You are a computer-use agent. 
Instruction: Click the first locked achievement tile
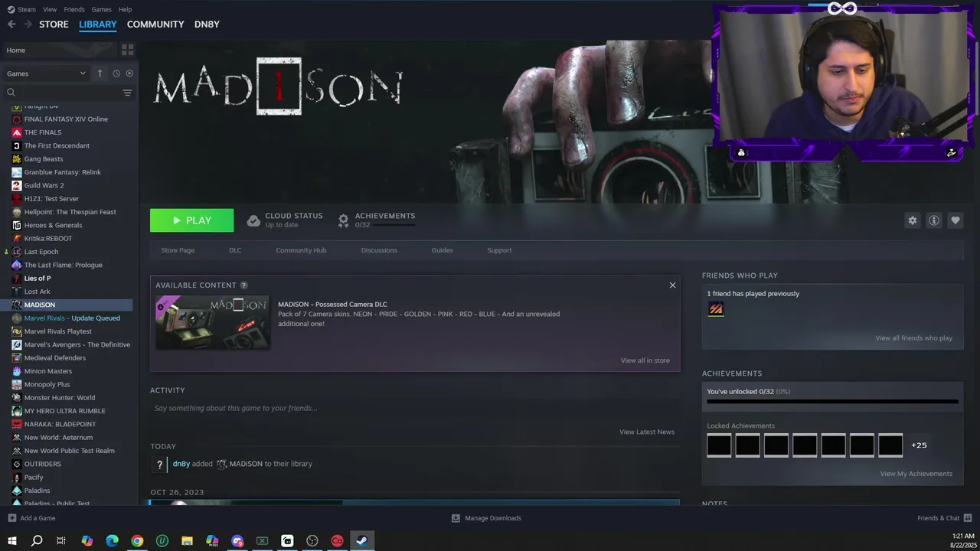tap(719, 445)
